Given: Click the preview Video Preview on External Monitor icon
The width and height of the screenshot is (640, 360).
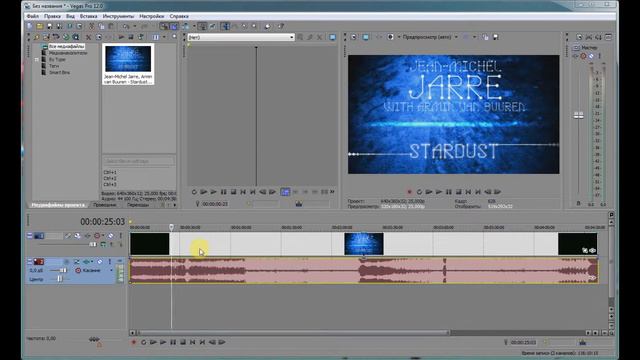Looking at the screenshot, I should point(365,37).
